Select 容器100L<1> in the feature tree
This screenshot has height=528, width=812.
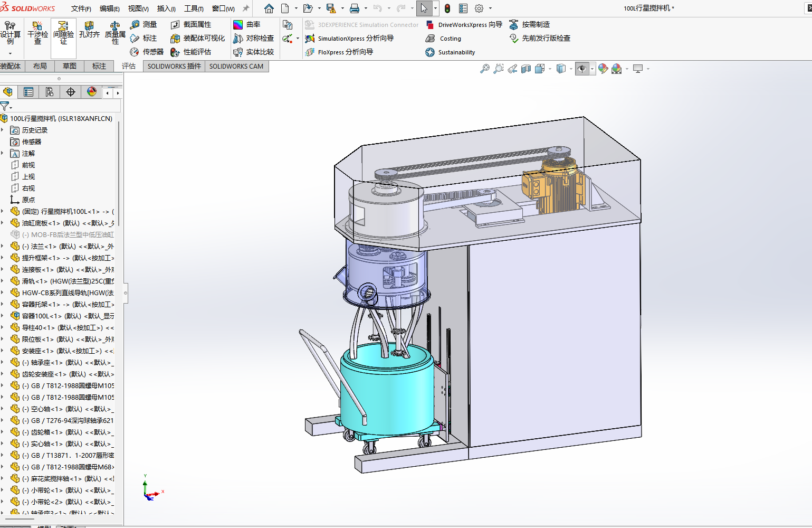(x=68, y=316)
